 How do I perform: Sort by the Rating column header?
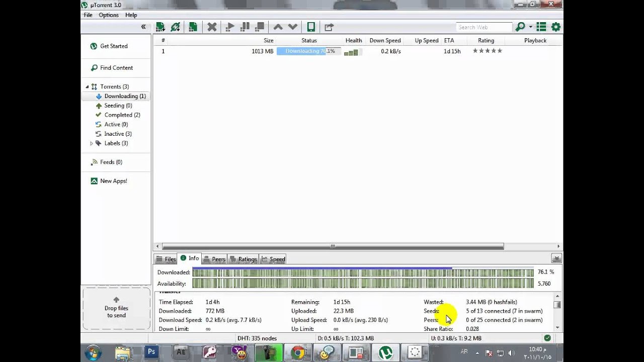coord(486,40)
